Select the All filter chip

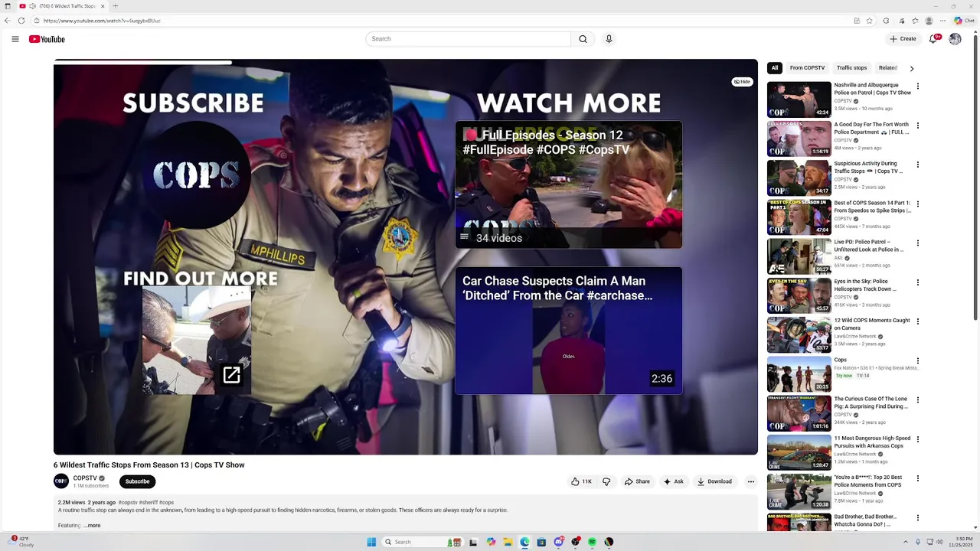tap(775, 68)
